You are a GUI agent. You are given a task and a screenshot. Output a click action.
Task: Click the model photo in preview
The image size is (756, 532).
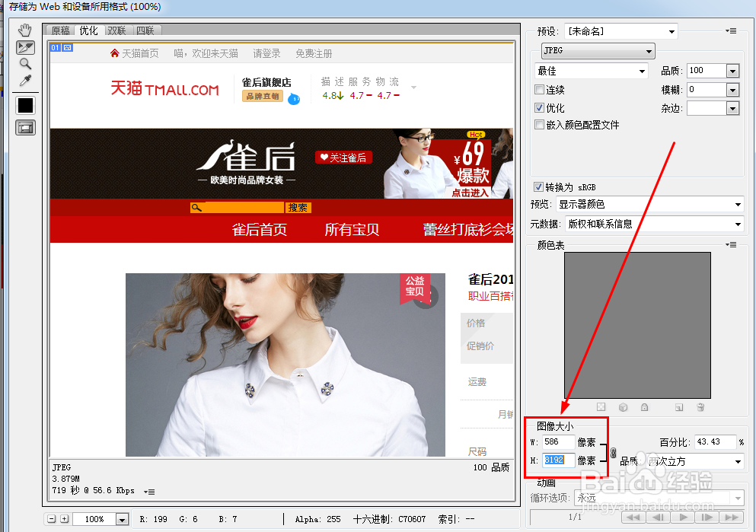(285, 365)
